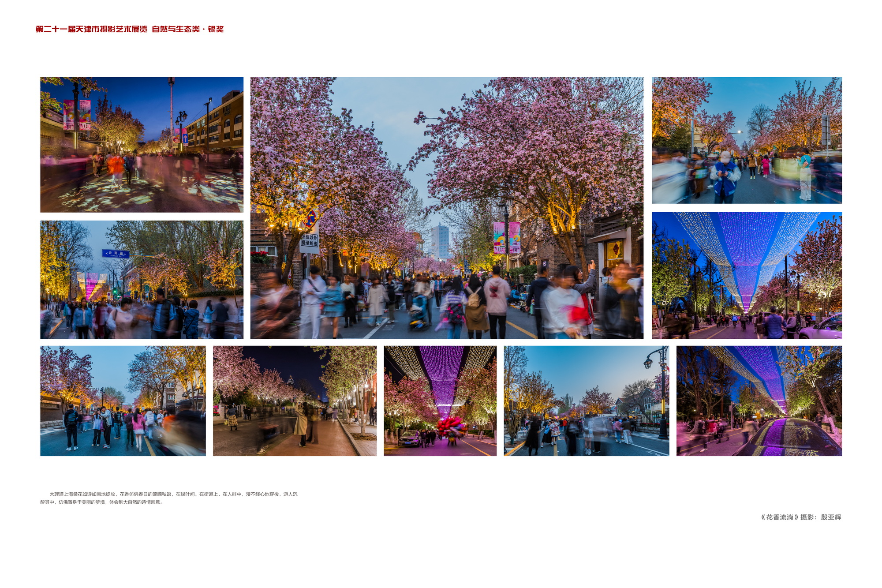Open night photo with woman in beige coat
882x588 pixels.
(x=294, y=401)
